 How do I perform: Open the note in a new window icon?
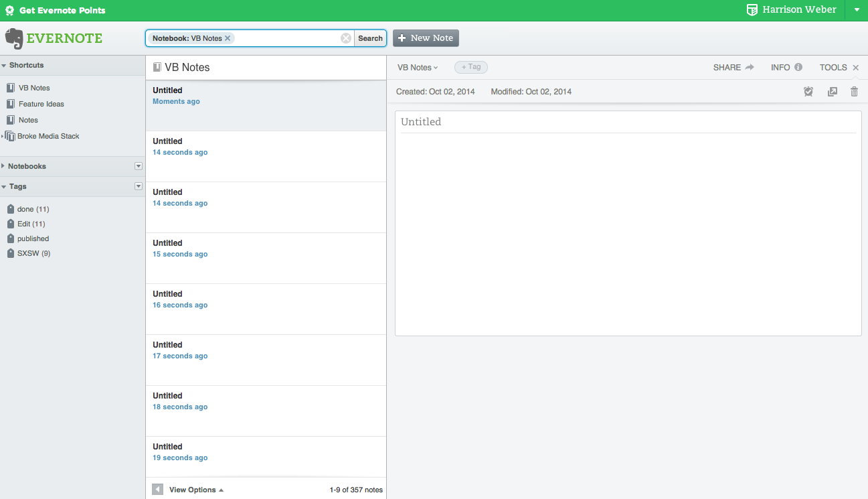click(833, 92)
